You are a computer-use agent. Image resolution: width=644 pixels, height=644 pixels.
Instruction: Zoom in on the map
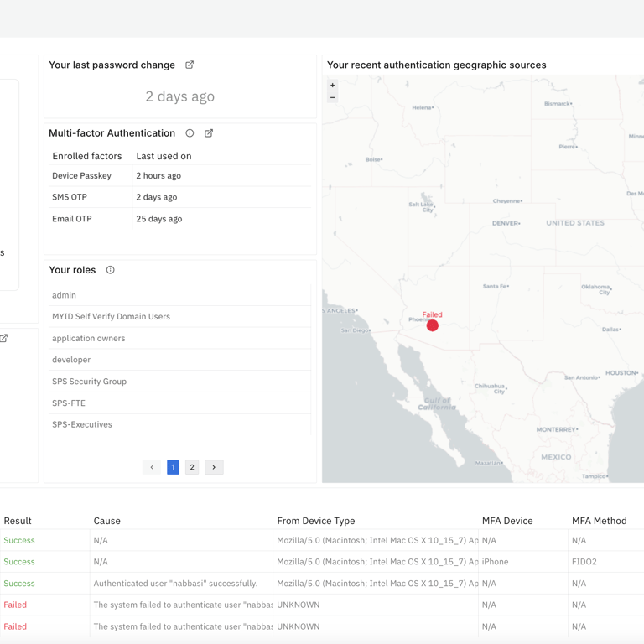(333, 86)
